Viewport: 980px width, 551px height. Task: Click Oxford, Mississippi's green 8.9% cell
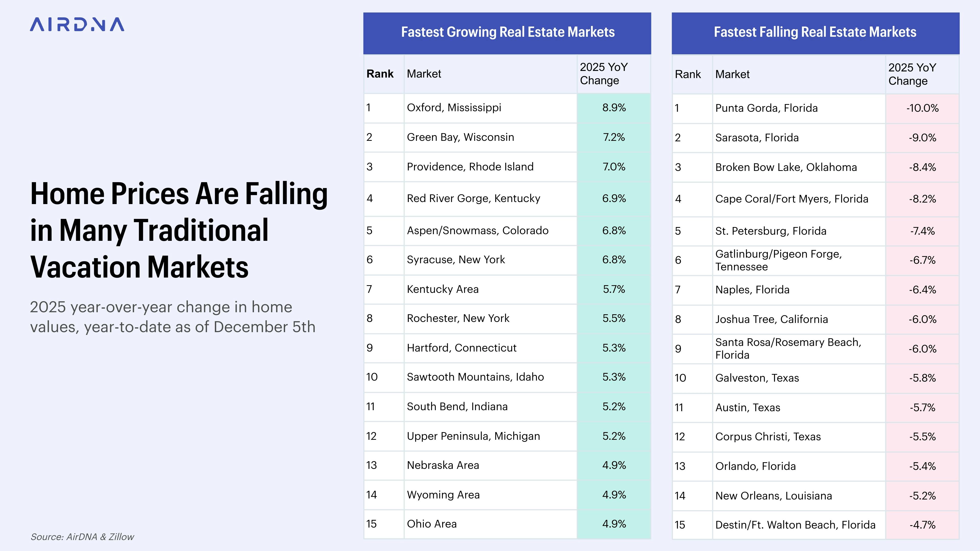coord(614,108)
